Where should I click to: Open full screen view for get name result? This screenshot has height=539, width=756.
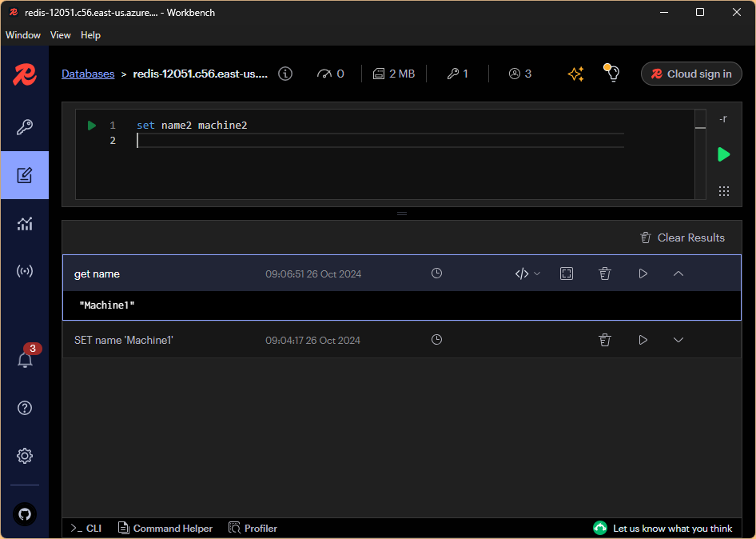click(567, 273)
